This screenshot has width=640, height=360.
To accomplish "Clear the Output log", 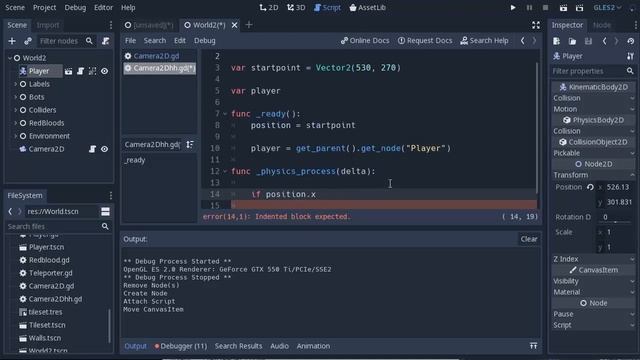I will (x=529, y=239).
